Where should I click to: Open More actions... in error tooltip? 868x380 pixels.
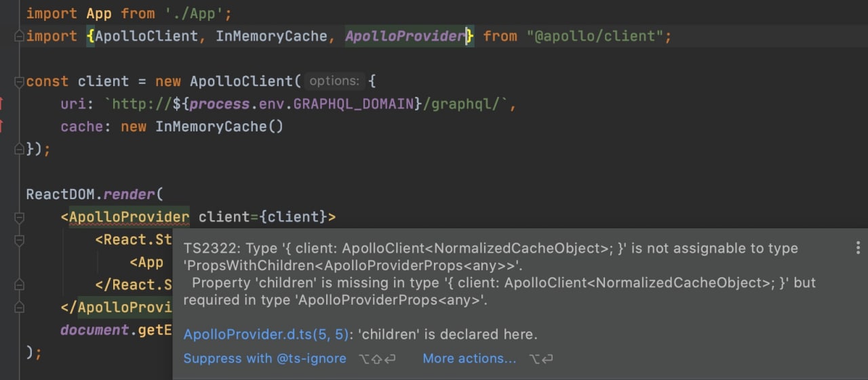click(x=469, y=358)
